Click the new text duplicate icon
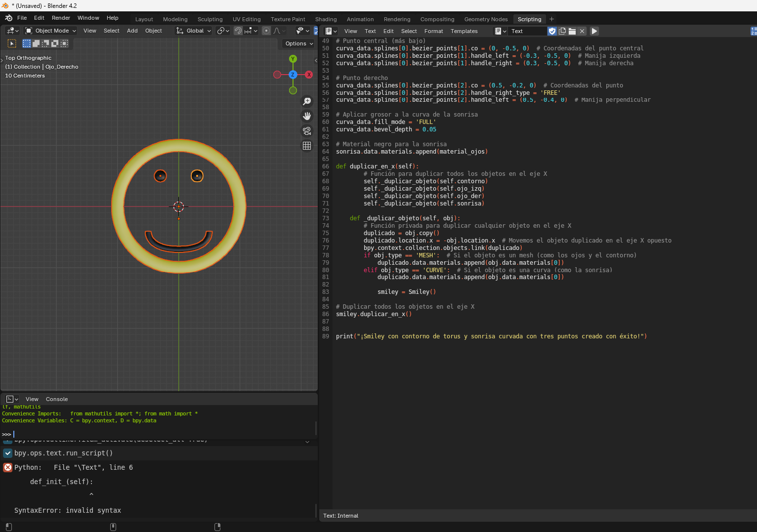The width and height of the screenshot is (757, 532). pos(562,31)
